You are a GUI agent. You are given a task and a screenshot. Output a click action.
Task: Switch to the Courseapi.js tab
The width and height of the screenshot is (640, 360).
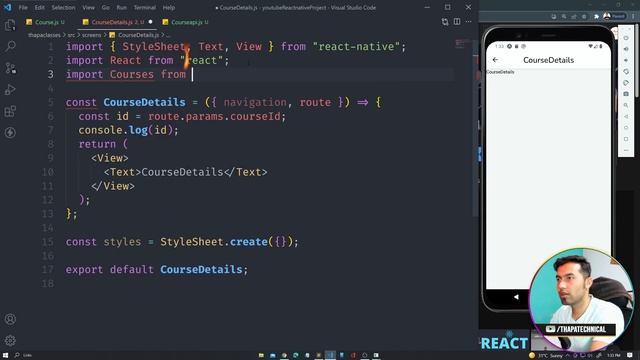pos(186,22)
